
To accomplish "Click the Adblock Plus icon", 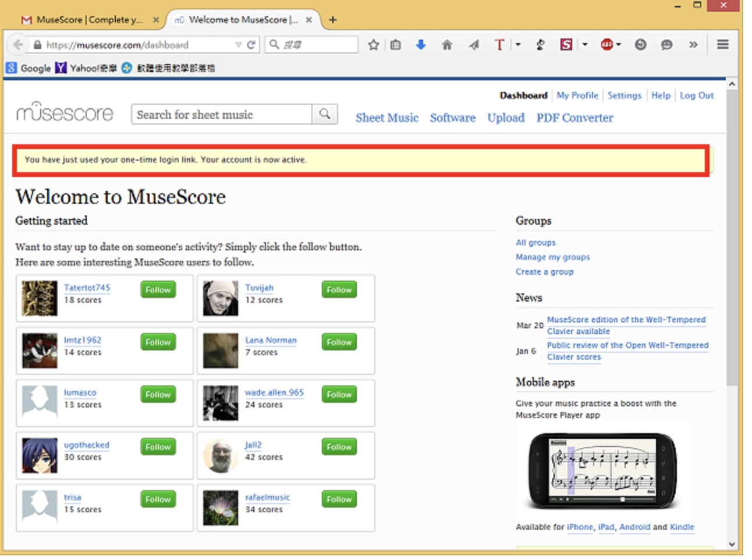I will point(607,45).
